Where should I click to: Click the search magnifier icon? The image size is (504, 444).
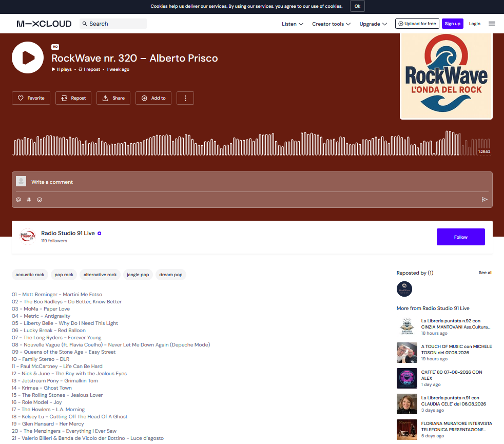pyautogui.click(x=85, y=24)
